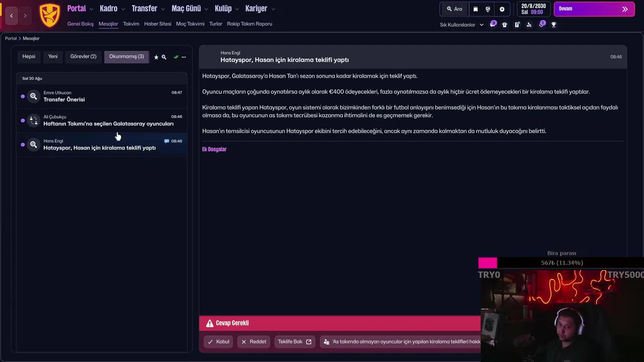Click the Haftanın Takımı message icon
The height and width of the screenshot is (362, 644).
33,120
